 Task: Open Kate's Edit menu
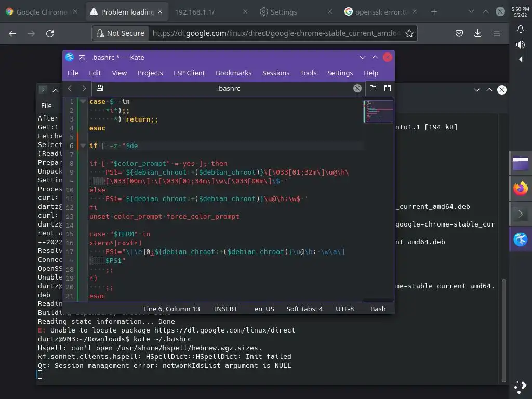point(95,73)
